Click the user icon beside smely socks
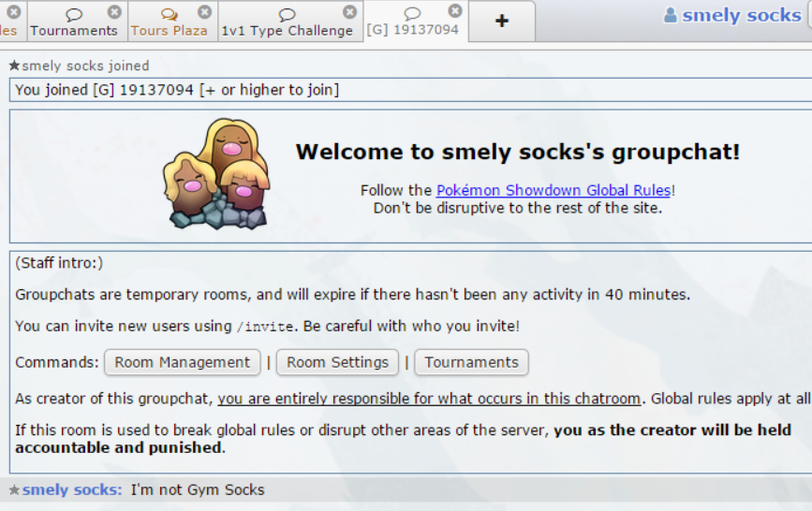 (x=670, y=15)
